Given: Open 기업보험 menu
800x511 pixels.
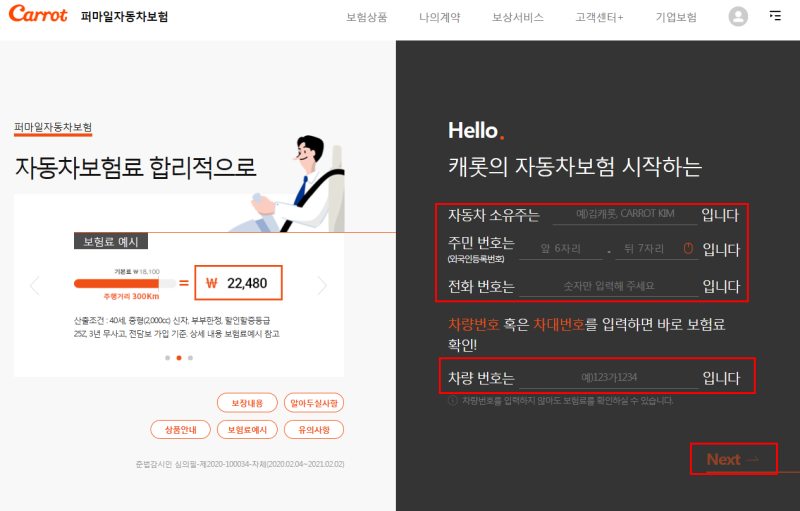Looking at the screenshot, I should click(676, 17).
